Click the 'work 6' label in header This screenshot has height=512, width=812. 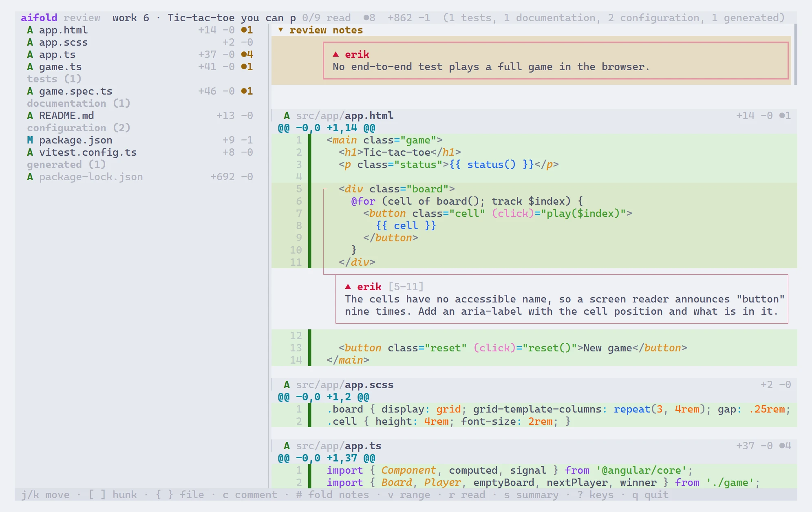pos(131,18)
